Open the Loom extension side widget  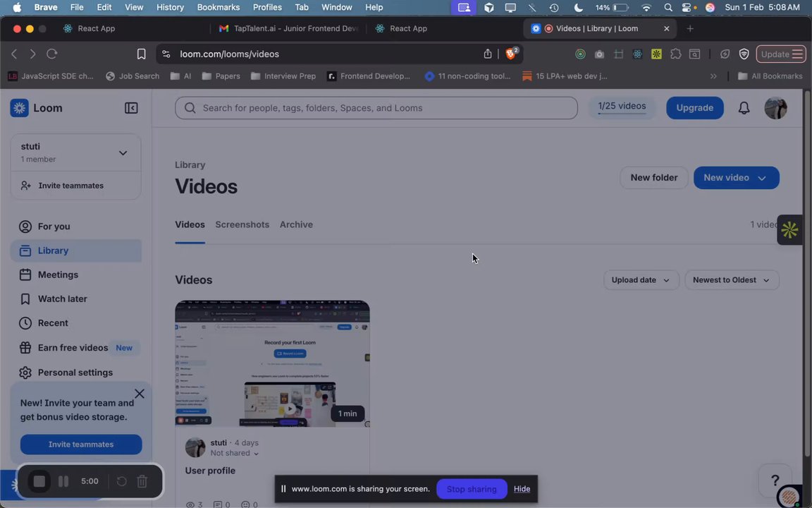tap(789, 229)
